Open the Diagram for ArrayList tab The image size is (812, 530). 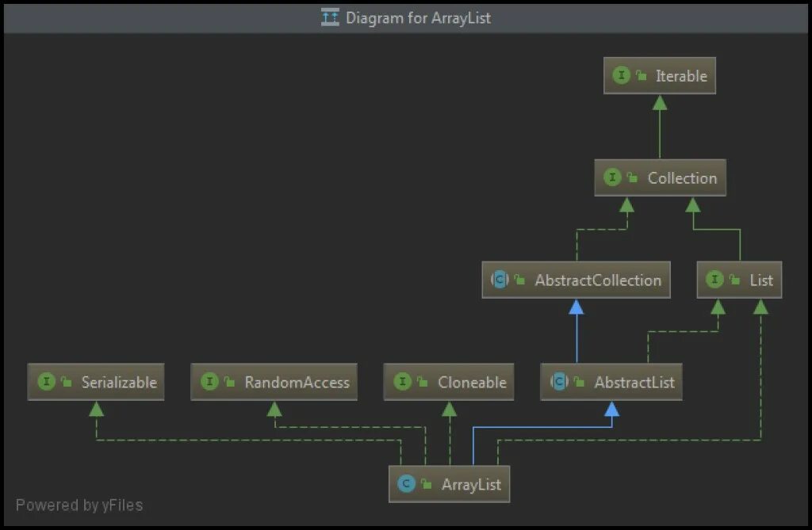[419, 17]
